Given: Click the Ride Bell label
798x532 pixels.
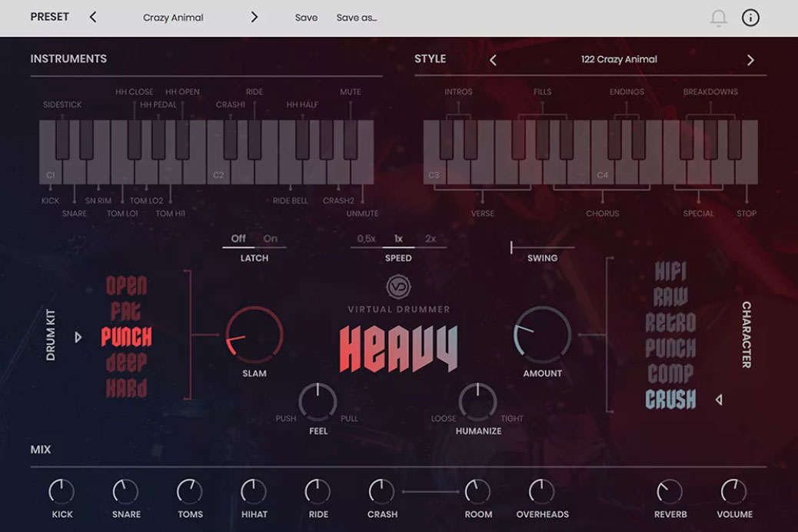Looking at the screenshot, I should [290, 201].
